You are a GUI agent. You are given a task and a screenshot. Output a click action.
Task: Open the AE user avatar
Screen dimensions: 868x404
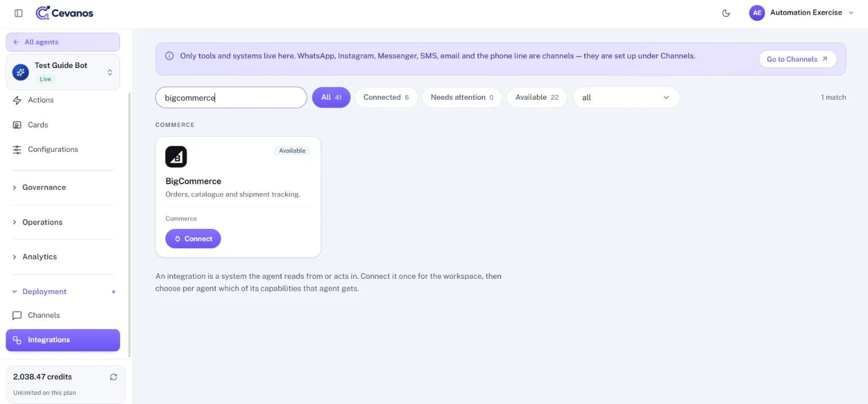757,13
